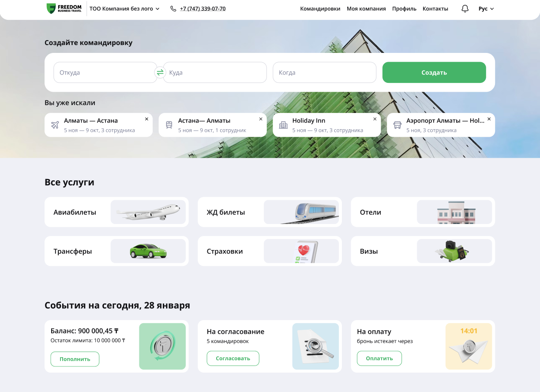Click the bus icon for Аэропорт Алматы transfer
The height and width of the screenshot is (392, 540).
397,125
